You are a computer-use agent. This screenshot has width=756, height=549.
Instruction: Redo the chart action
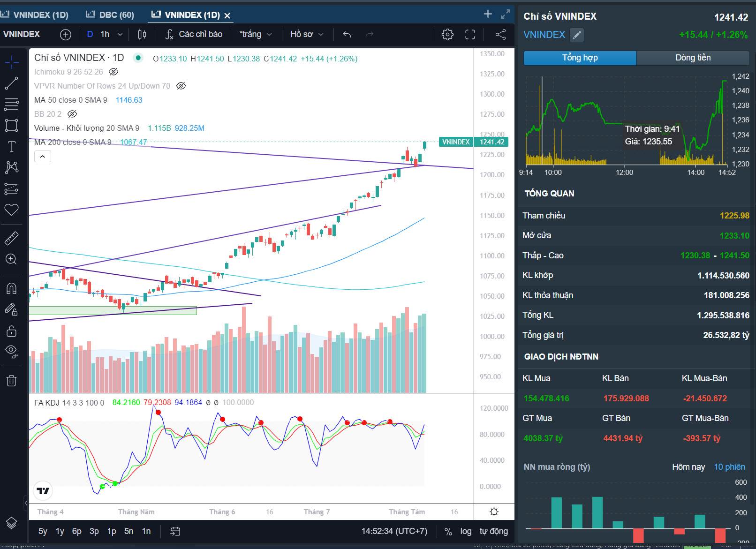pyautogui.click(x=370, y=34)
